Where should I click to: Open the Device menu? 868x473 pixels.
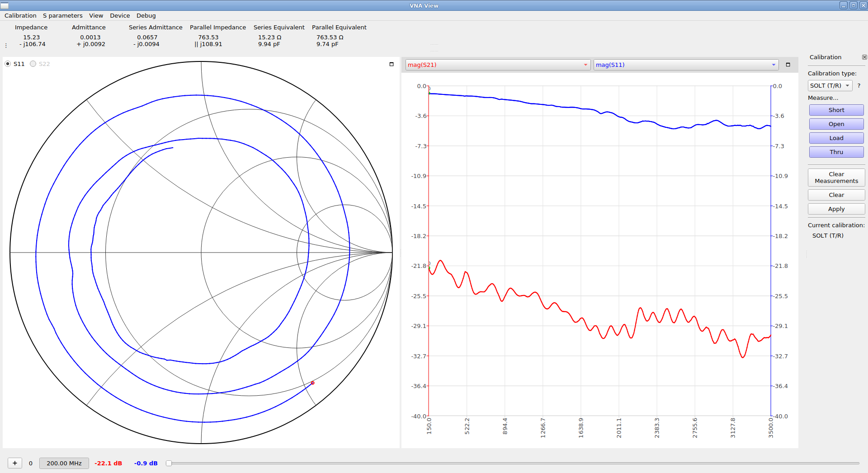(x=120, y=15)
